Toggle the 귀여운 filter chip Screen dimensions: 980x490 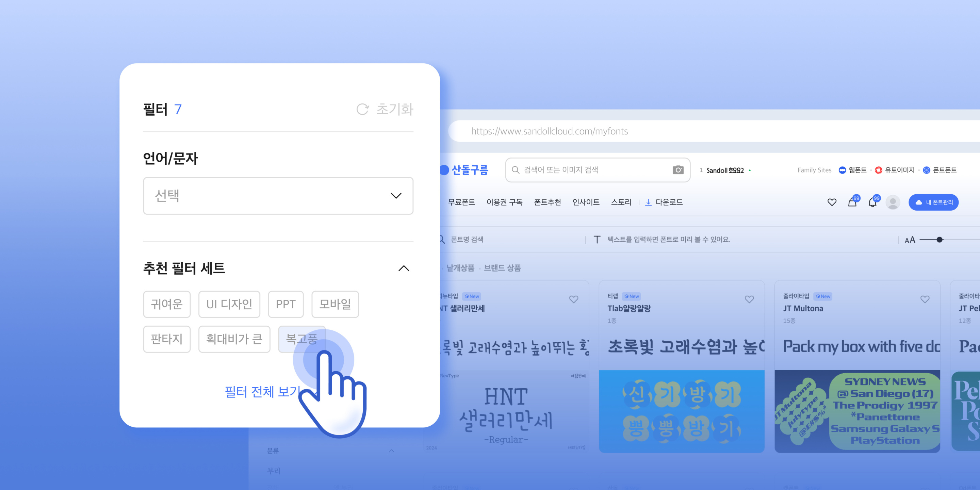pyautogui.click(x=167, y=304)
